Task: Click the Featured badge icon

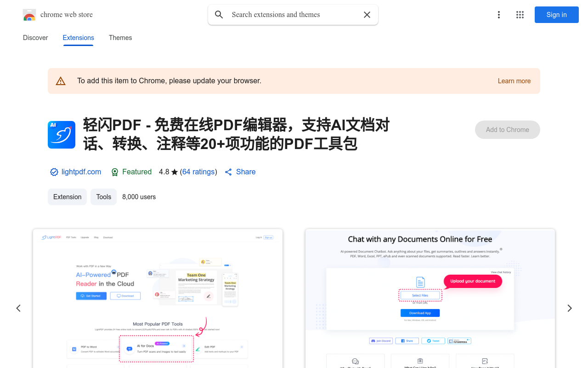Action: point(115,172)
